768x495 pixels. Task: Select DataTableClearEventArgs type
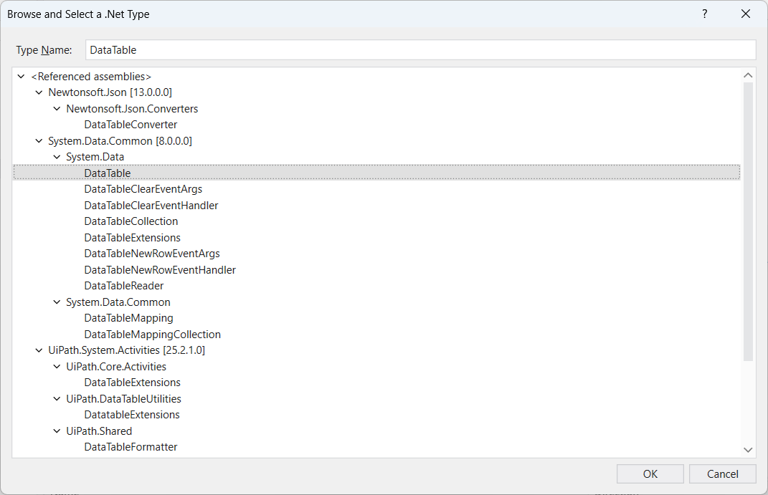tap(143, 189)
